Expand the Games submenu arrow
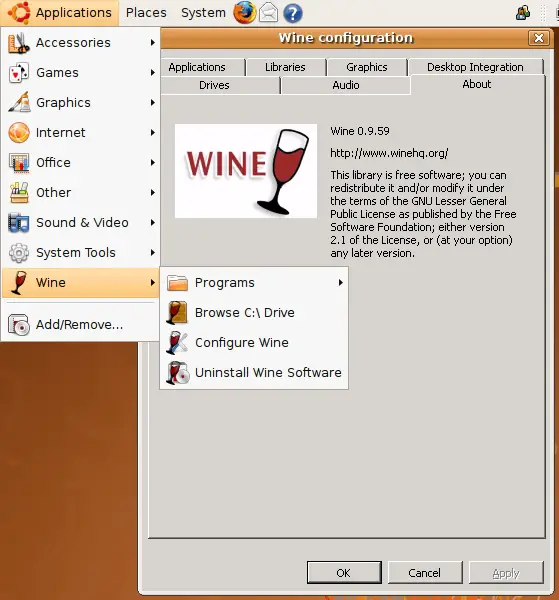The image size is (559, 600). pos(153,72)
